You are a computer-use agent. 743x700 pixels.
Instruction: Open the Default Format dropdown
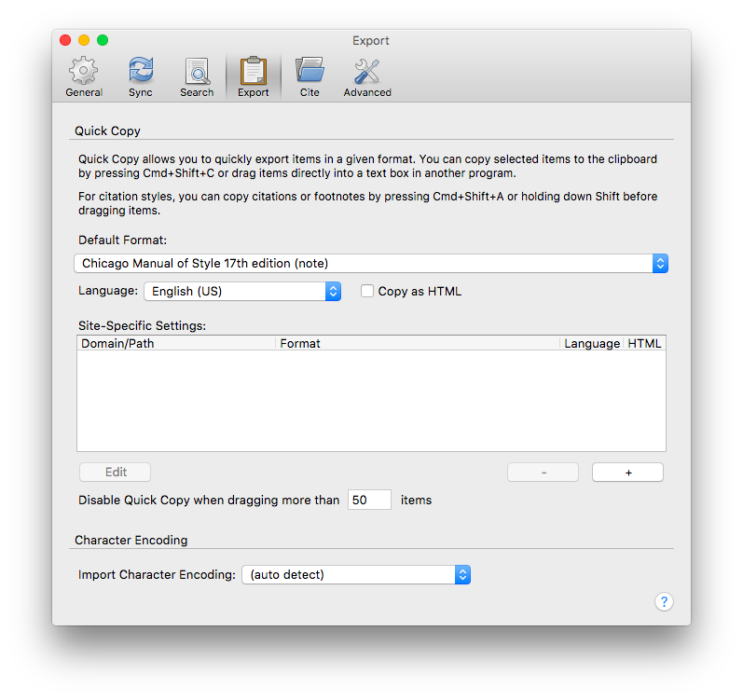pyautogui.click(x=371, y=264)
